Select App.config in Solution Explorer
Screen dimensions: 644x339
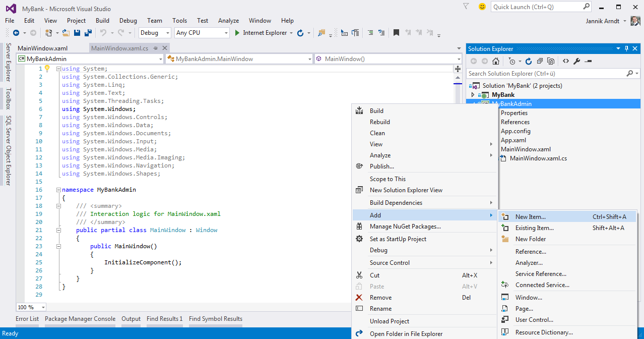(x=516, y=131)
